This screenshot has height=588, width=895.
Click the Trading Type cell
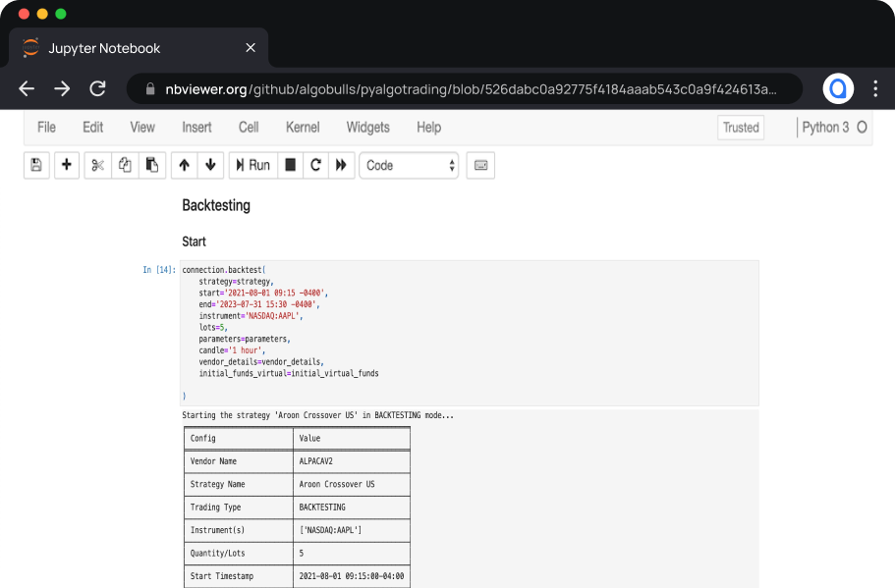click(x=239, y=507)
